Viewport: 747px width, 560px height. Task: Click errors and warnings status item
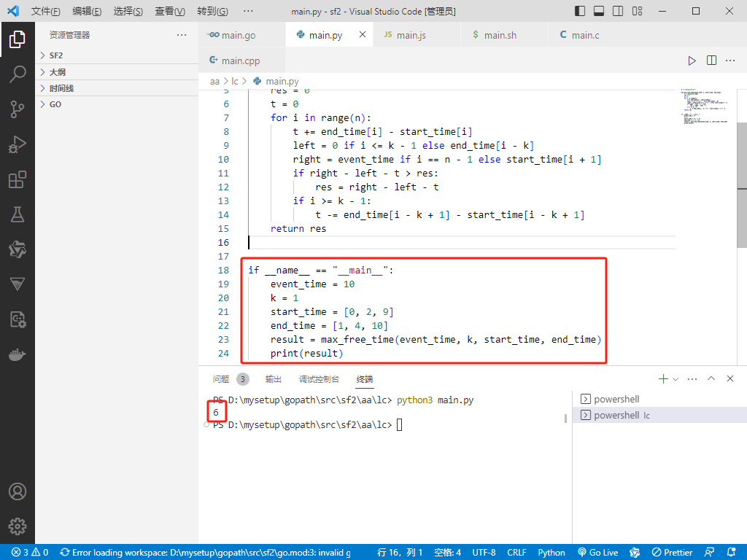coord(30,553)
